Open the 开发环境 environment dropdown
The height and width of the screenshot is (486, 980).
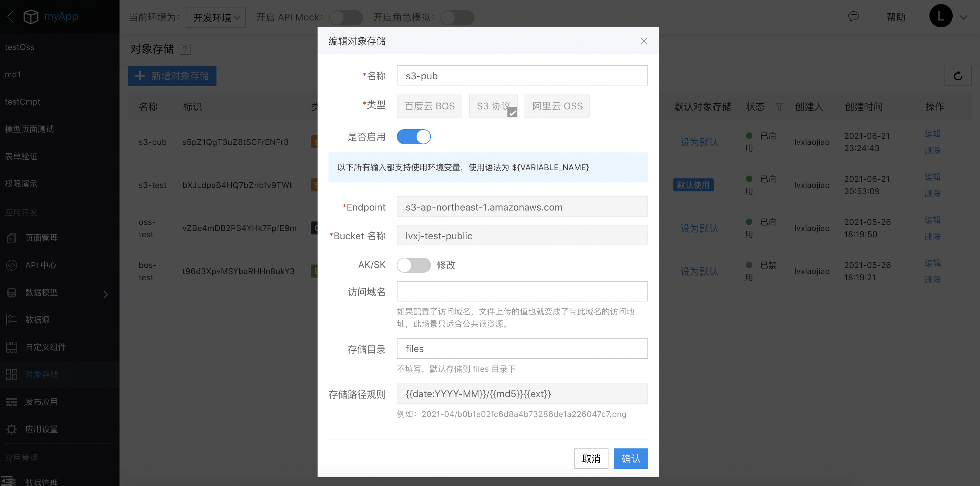pos(216,17)
